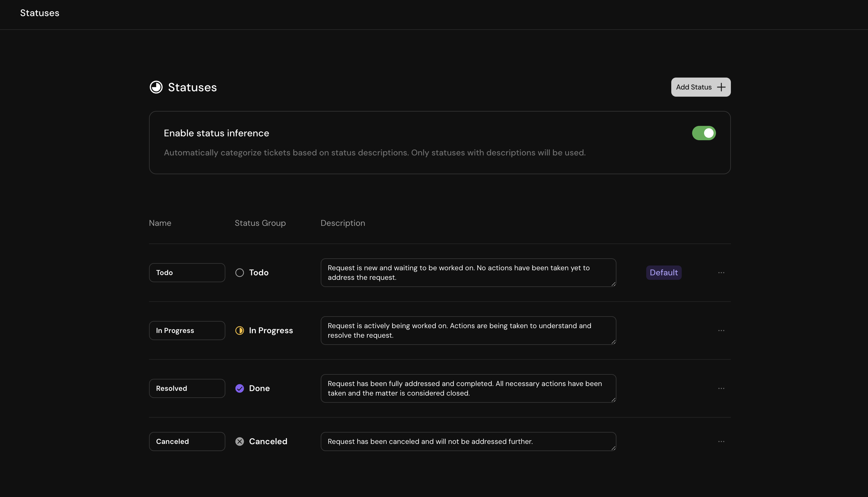Click the Done checkmark icon
Viewport: 868px width, 497px height.
tap(239, 388)
